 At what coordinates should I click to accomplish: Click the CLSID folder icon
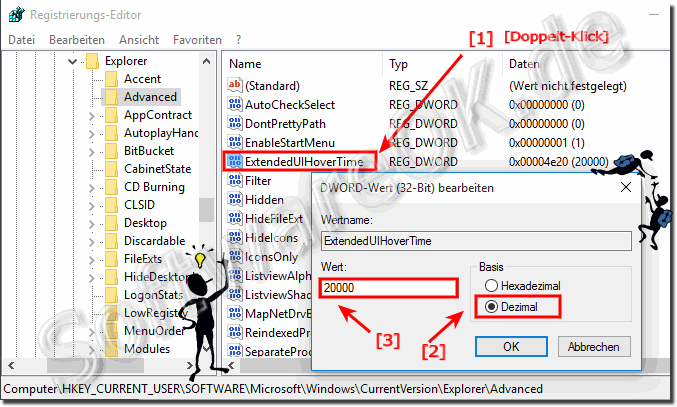click(111, 205)
